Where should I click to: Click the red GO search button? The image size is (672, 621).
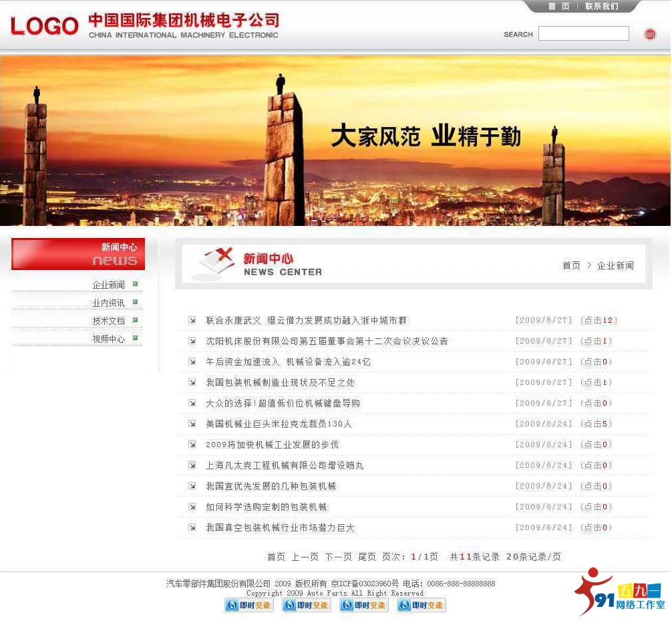[x=650, y=34]
